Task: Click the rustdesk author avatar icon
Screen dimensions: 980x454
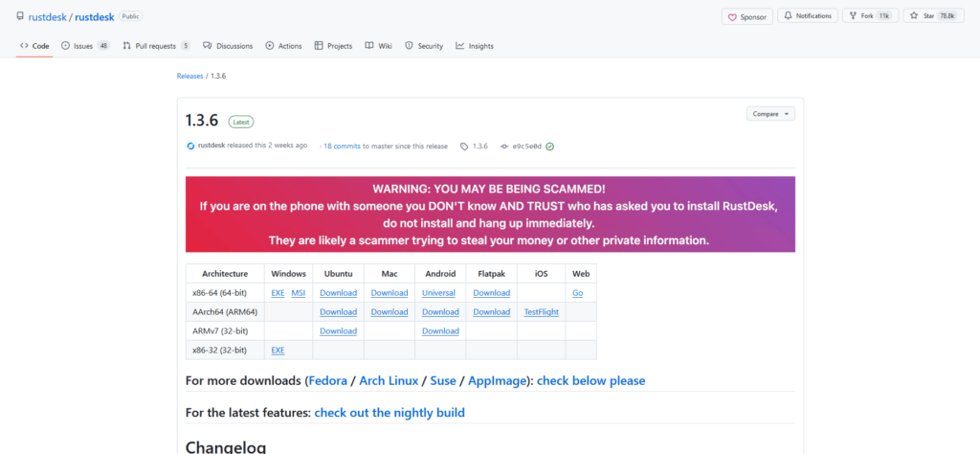Action: [190, 146]
